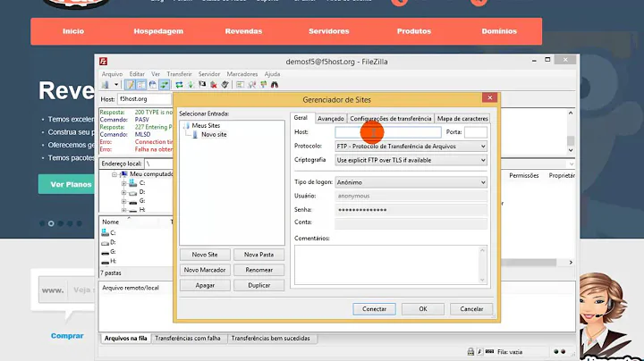644x361 pixels.
Task: Click the reconnect to server toolbar icon
Action: point(225,85)
